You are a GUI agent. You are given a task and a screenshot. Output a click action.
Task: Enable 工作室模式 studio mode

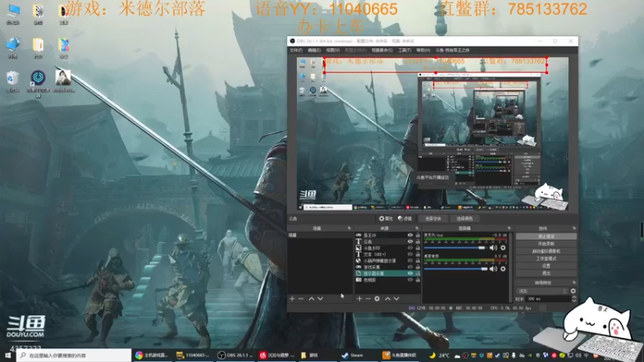[x=546, y=258]
